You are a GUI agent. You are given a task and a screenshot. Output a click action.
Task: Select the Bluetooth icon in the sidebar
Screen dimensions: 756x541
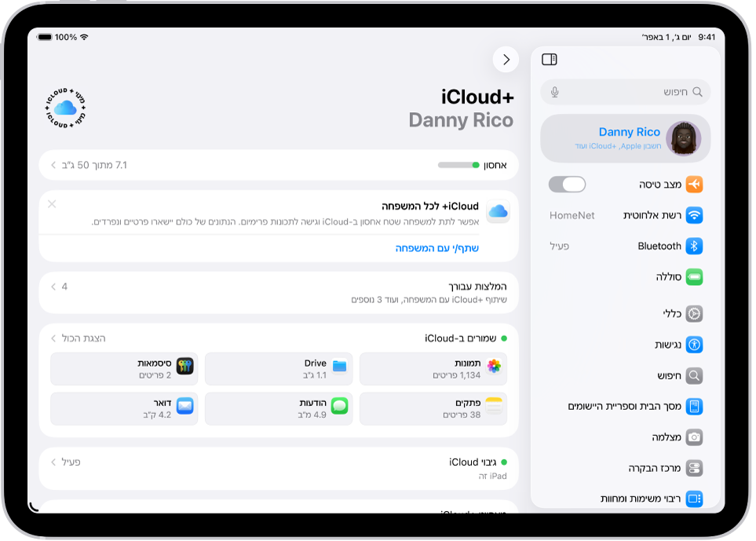click(696, 246)
